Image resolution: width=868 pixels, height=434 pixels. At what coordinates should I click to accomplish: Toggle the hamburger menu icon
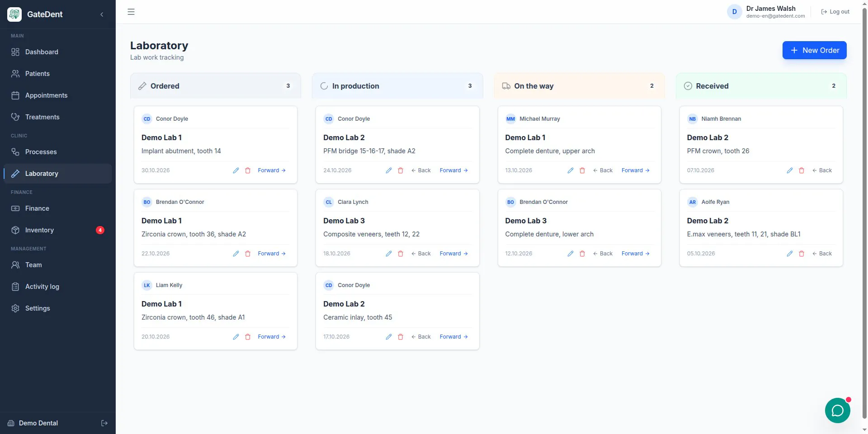coord(131,12)
